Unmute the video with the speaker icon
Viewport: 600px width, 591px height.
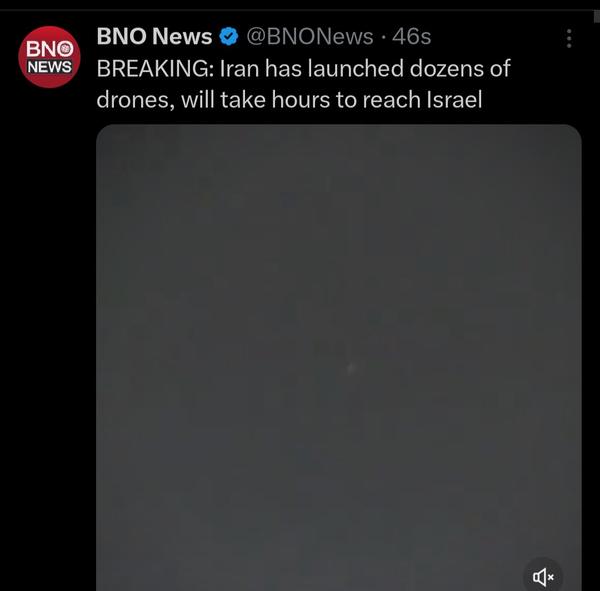(543, 577)
